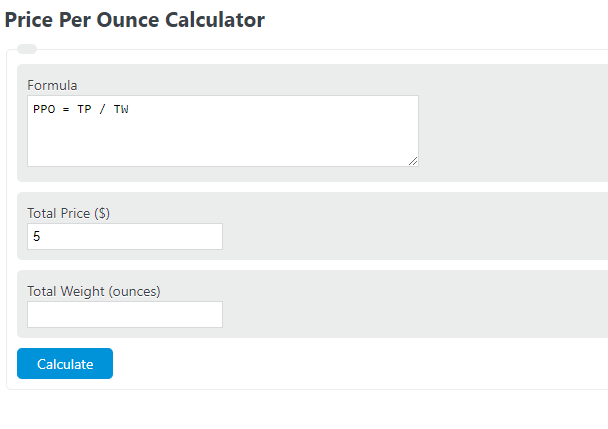The width and height of the screenshot is (608, 429).
Task: Click the blue Calculate button
Action: (x=65, y=363)
